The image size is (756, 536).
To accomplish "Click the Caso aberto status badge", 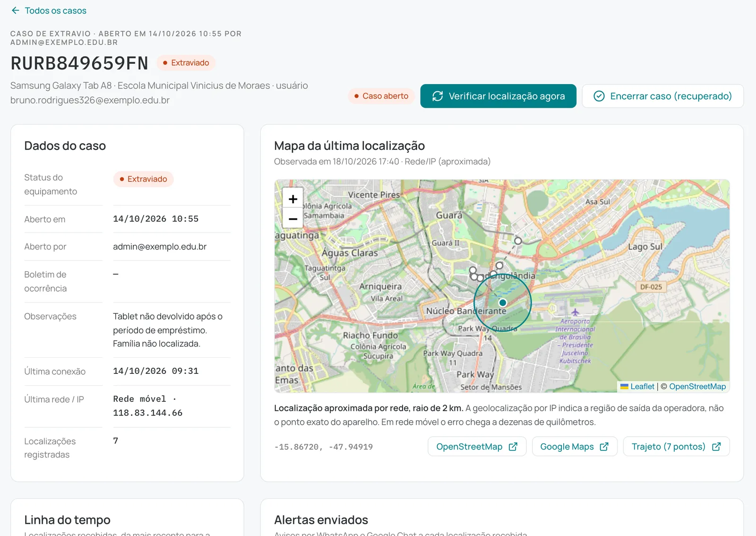I will tap(381, 96).
